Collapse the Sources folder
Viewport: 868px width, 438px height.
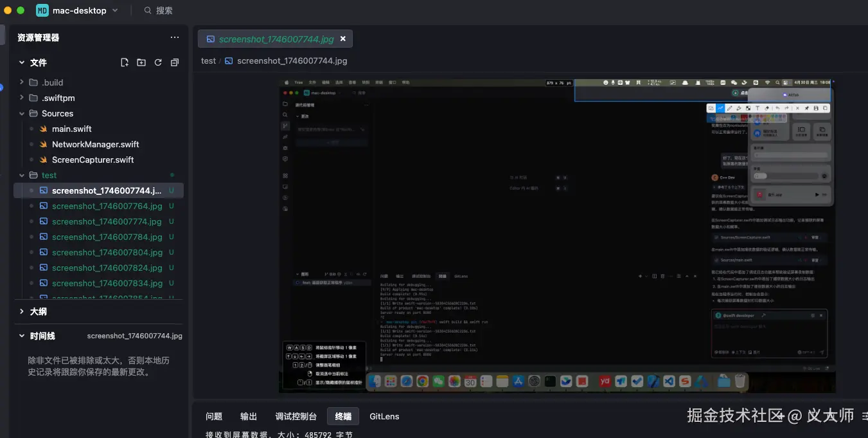(x=21, y=113)
